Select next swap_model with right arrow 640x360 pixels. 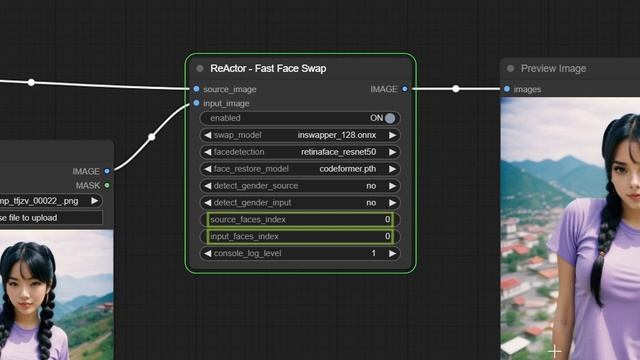tap(392, 135)
